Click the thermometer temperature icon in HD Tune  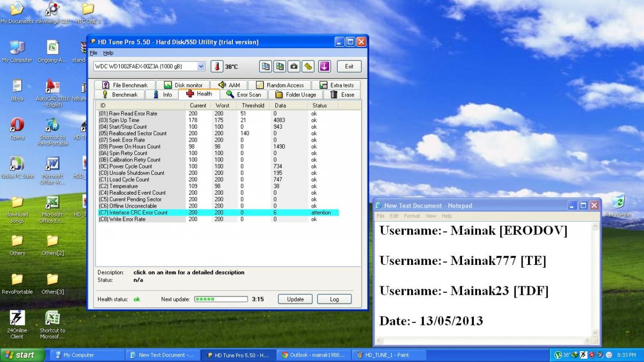coord(216,67)
